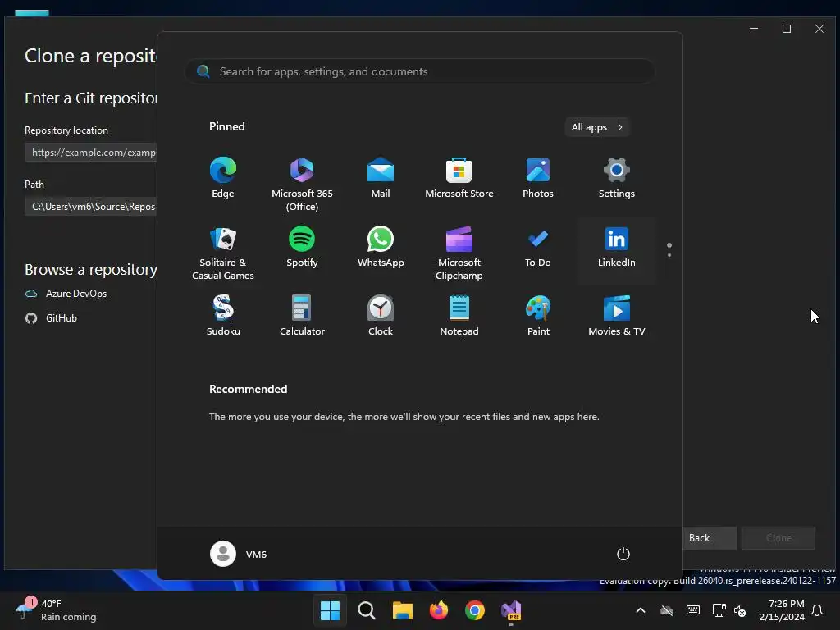Click Back button in clone window

tap(710, 538)
